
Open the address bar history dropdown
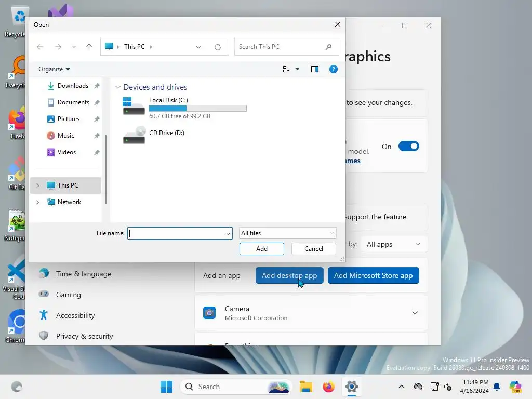pos(198,47)
